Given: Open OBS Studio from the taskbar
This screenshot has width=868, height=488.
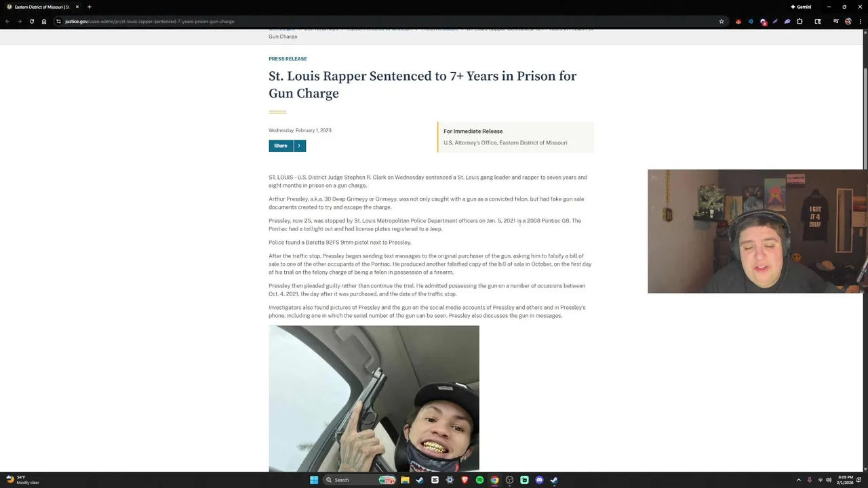Looking at the screenshot, I should click(509, 480).
